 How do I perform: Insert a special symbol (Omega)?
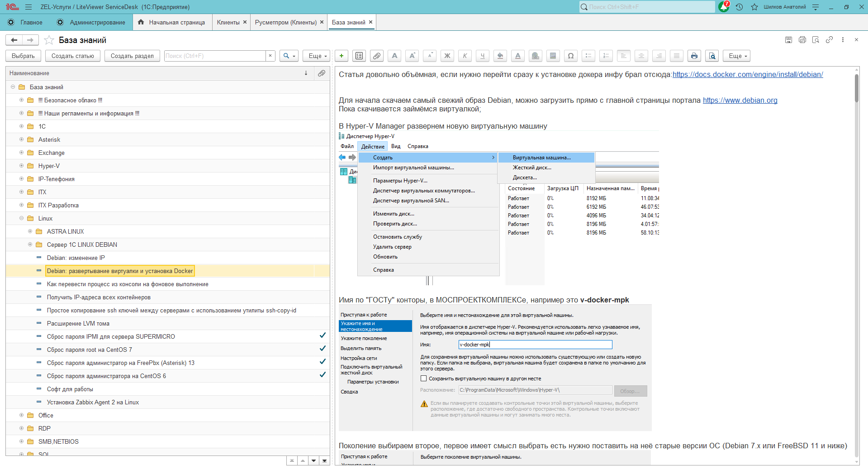(x=571, y=56)
